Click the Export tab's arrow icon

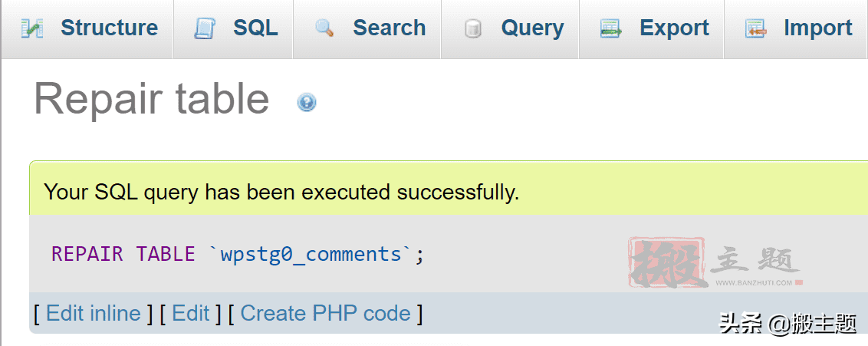[x=611, y=29]
